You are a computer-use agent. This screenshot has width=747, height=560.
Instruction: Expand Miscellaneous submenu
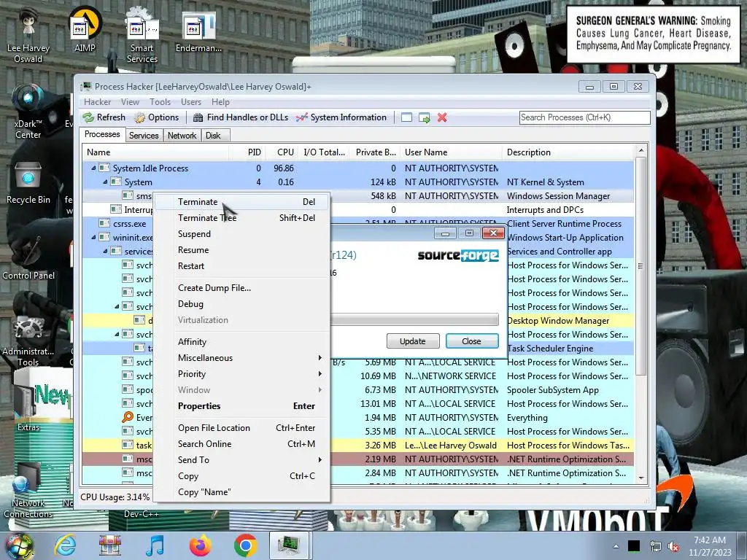pyautogui.click(x=242, y=357)
